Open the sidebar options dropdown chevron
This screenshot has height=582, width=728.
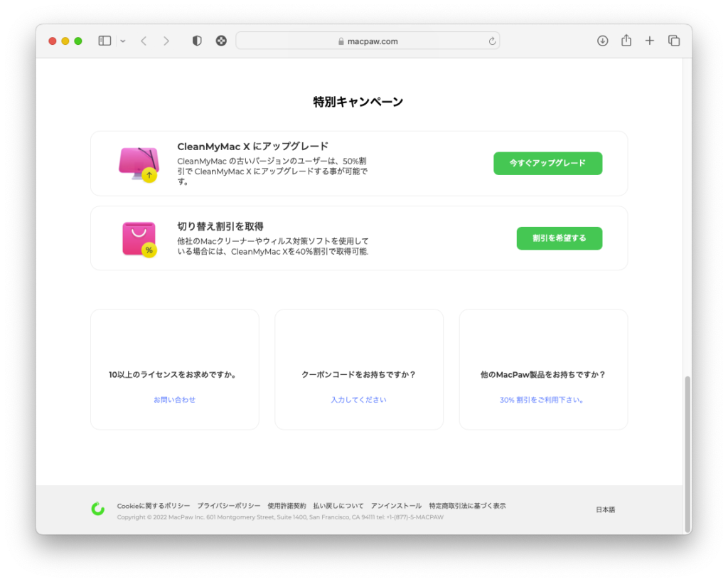coord(122,41)
